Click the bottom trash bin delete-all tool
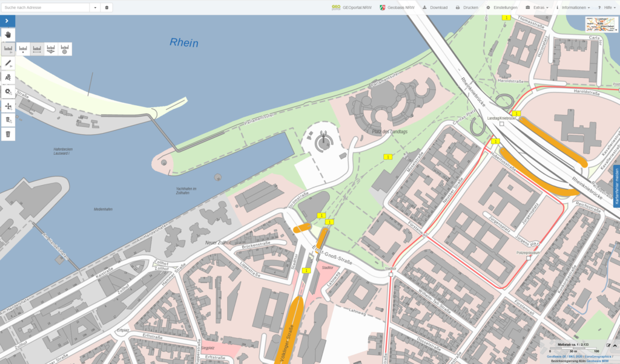Image resolution: width=620 pixels, height=364 pixels. tap(8, 134)
